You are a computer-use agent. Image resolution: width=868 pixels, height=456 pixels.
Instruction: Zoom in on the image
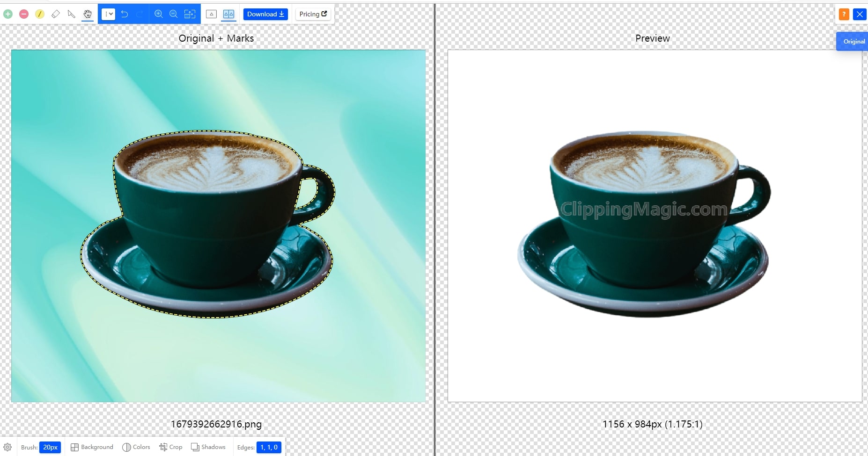tap(159, 14)
